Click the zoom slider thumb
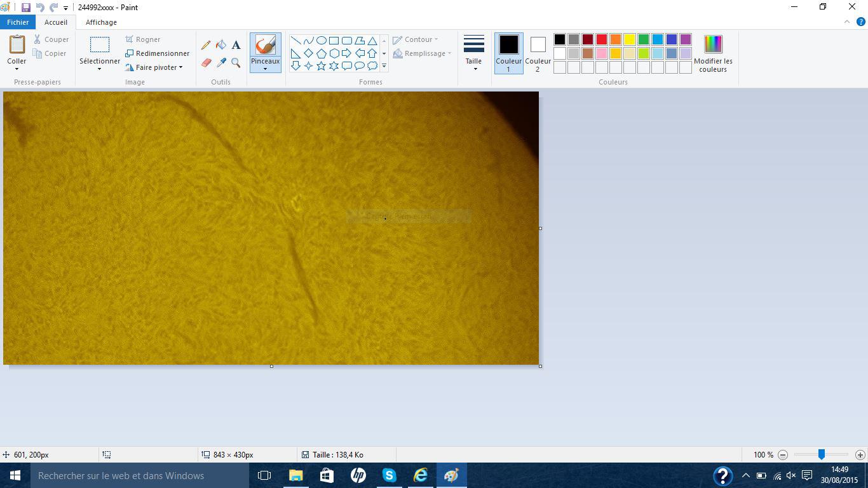868x488 pixels. coord(822,454)
